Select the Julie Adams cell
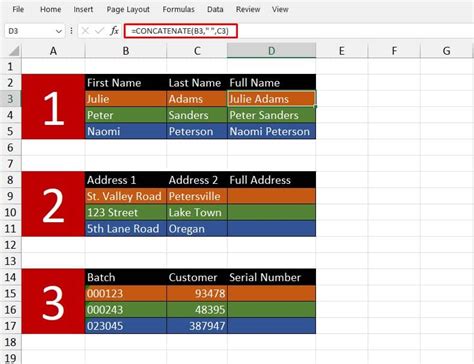Image resolution: width=474 pixels, height=364 pixels. [272, 99]
